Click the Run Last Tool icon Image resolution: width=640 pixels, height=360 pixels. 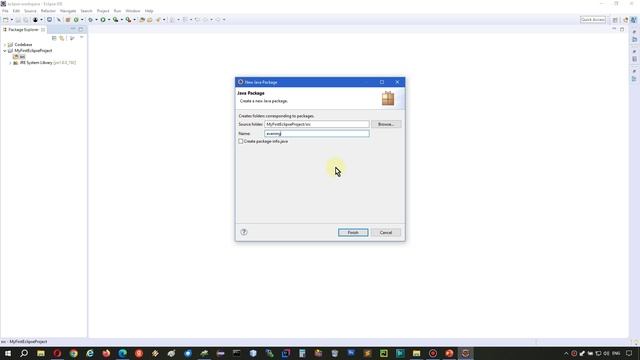pyautogui.click(x=128, y=20)
